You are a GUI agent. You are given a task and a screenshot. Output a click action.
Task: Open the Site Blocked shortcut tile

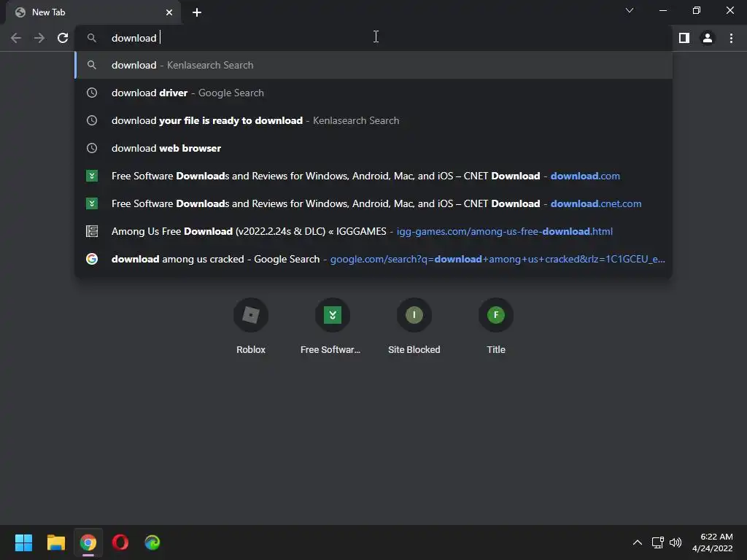pos(414,326)
